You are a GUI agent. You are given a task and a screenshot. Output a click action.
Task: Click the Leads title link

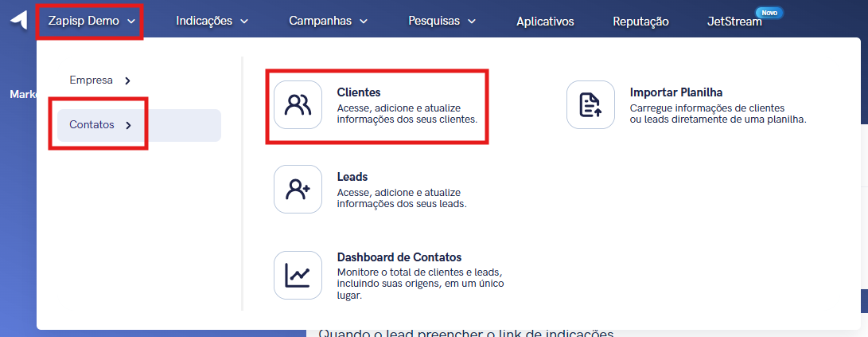pos(352,177)
